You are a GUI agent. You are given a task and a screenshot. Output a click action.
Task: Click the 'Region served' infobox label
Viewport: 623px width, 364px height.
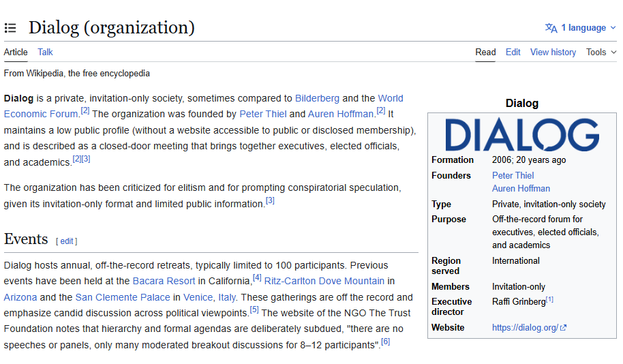[x=446, y=266]
